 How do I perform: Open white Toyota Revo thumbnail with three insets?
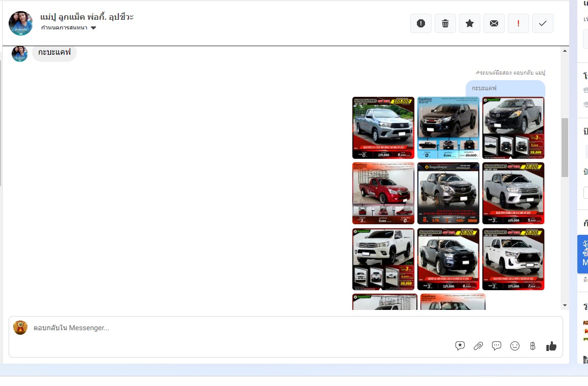383,259
